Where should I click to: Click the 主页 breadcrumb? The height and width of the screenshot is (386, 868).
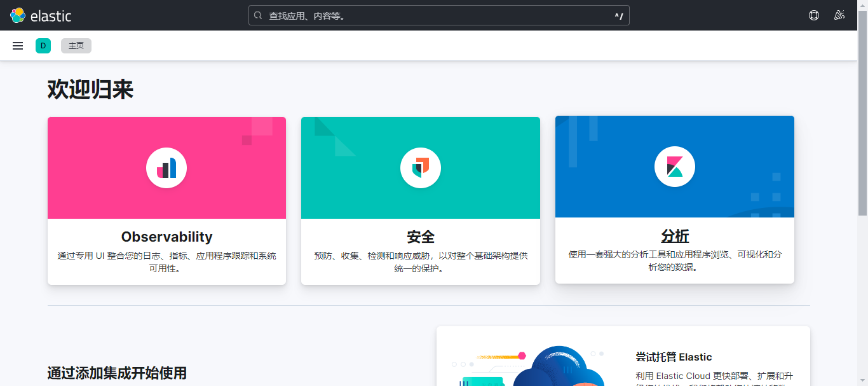(76, 46)
